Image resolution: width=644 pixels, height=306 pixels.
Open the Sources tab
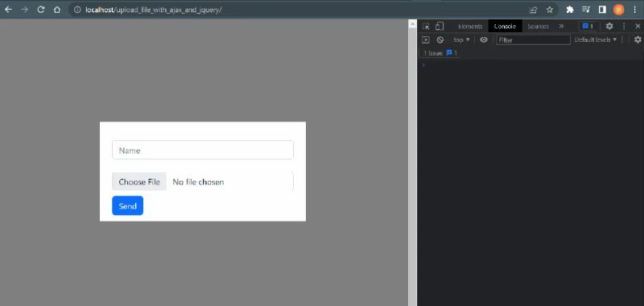(x=538, y=27)
